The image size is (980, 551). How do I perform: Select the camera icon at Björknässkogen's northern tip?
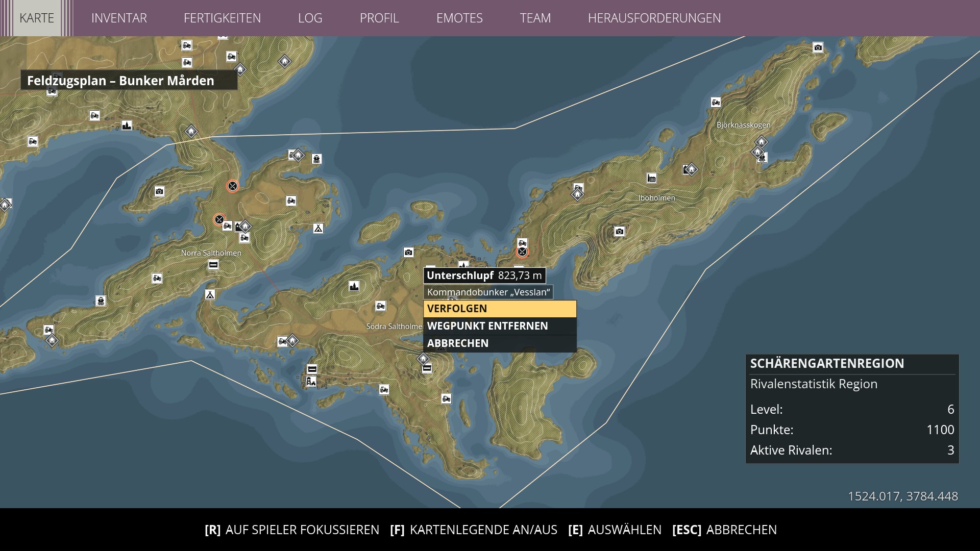tap(818, 47)
